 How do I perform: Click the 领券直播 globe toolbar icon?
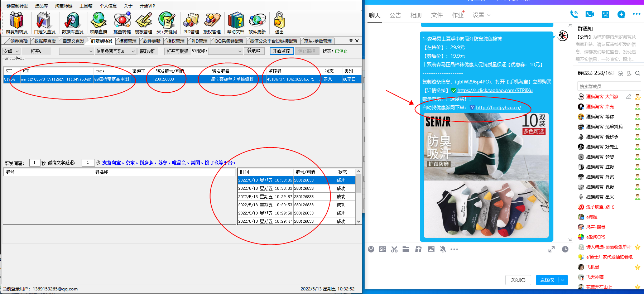[x=98, y=23]
